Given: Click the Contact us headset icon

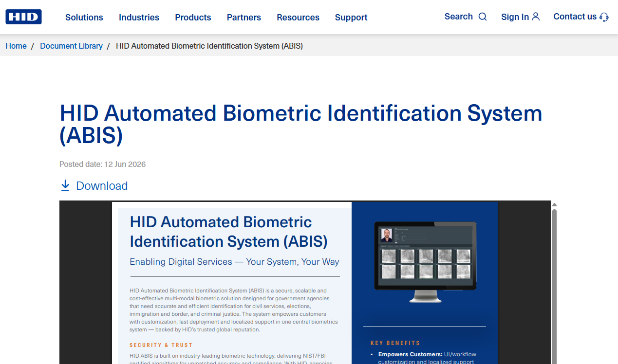Looking at the screenshot, I should (x=604, y=17).
